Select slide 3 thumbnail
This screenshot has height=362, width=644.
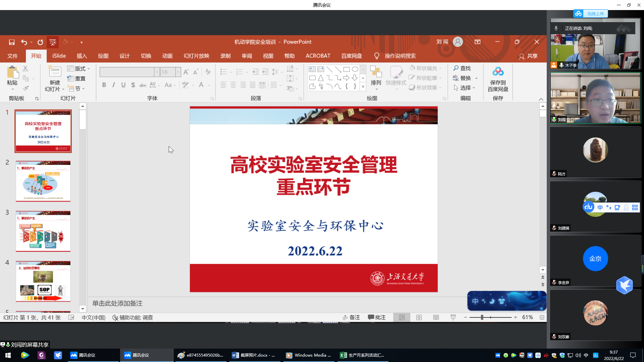(43, 231)
